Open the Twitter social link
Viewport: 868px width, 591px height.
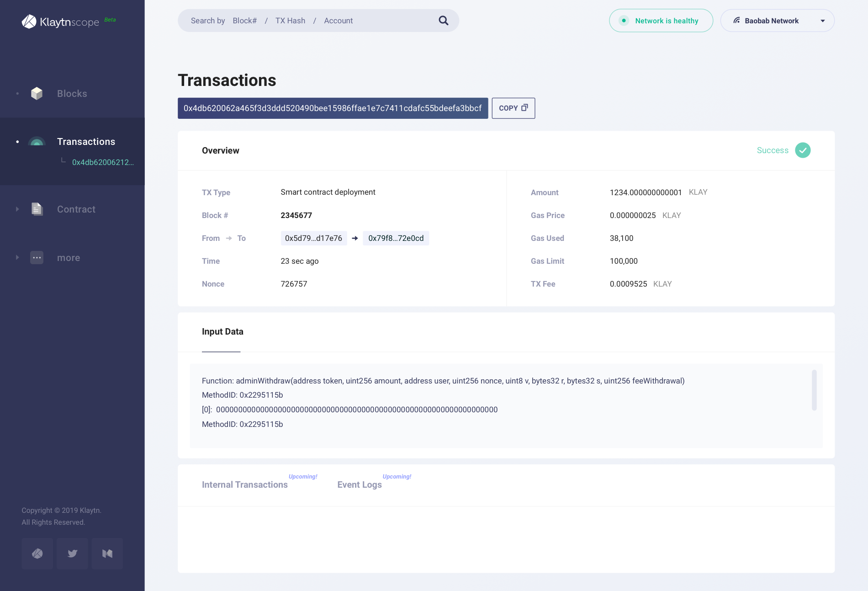click(x=72, y=554)
